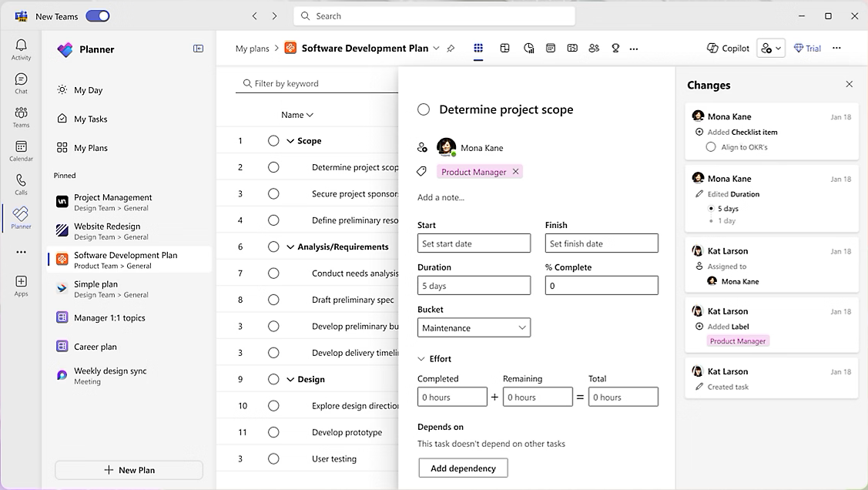Complete Secure project sponsorship task circle
The height and width of the screenshot is (490, 868).
(273, 194)
